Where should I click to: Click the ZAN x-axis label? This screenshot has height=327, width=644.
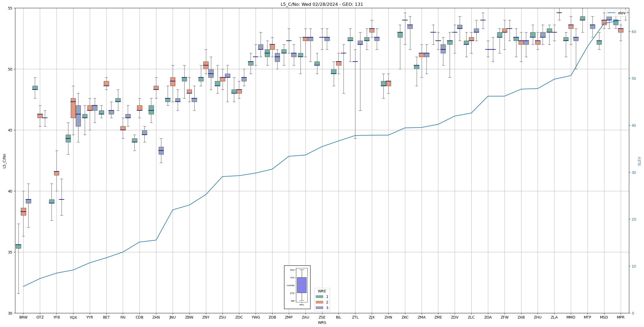tap(156, 317)
